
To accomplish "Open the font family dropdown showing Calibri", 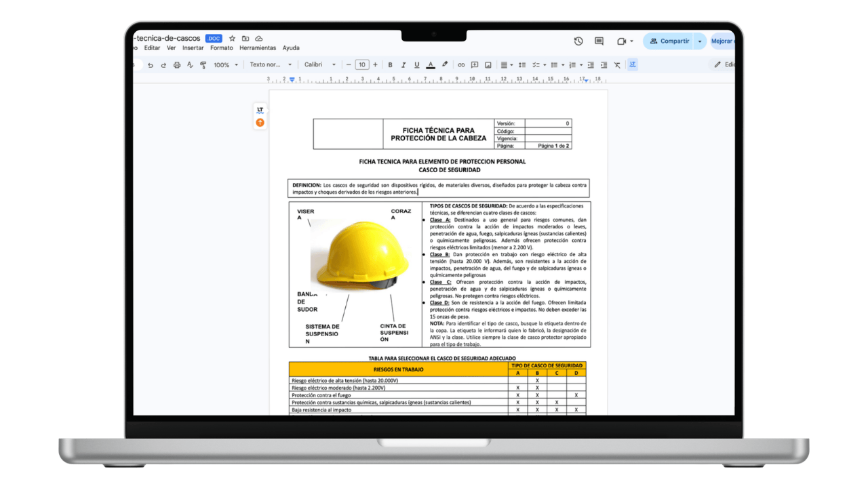I will click(x=320, y=64).
